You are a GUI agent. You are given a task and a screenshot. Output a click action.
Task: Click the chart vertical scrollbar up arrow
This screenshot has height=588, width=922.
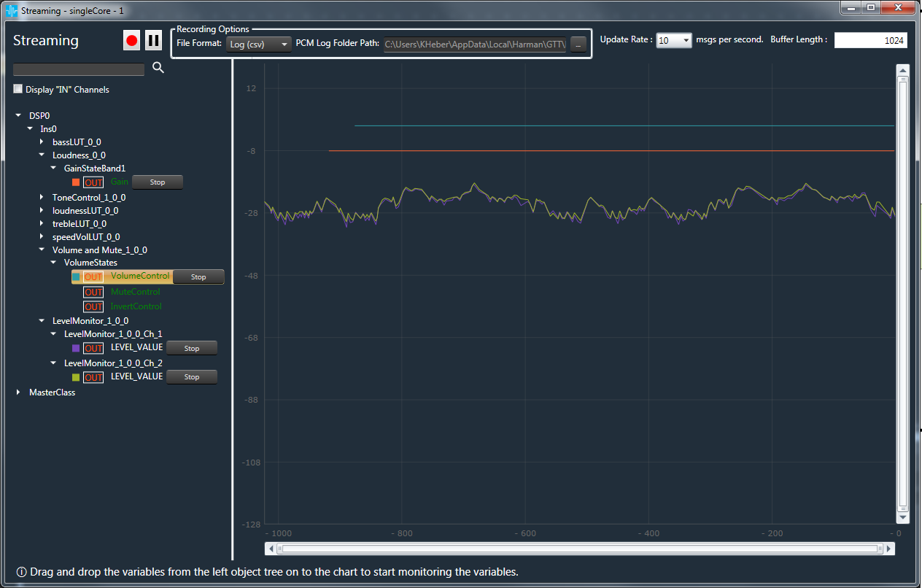coord(902,71)
